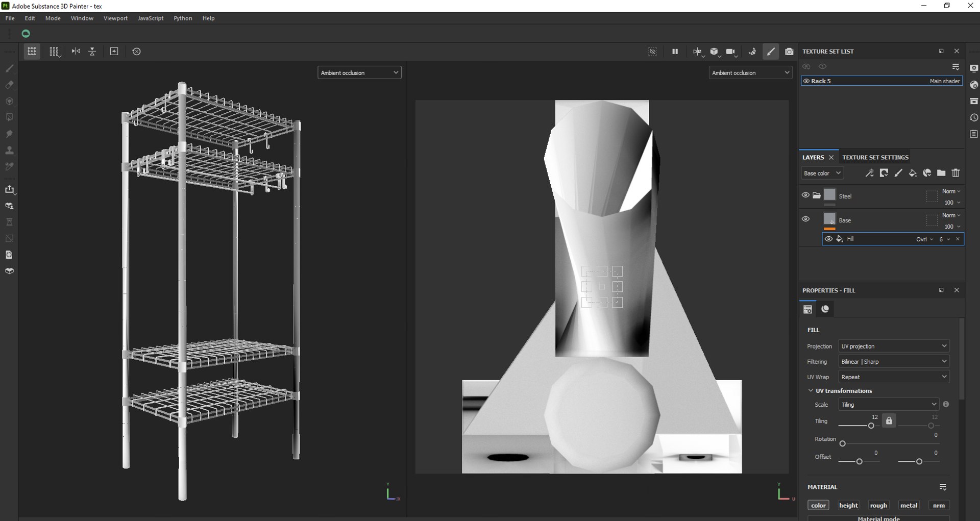
Task: Open the Python menu
Action: (x=183, y=18)
